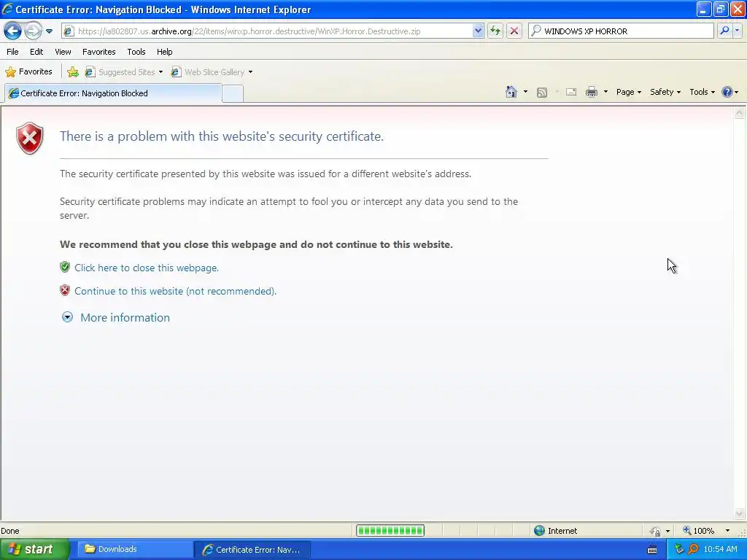Click the keyboard icon in the taskbar
Image resolution: width=747 pixels, height=560 pixels.
point(653,550)
